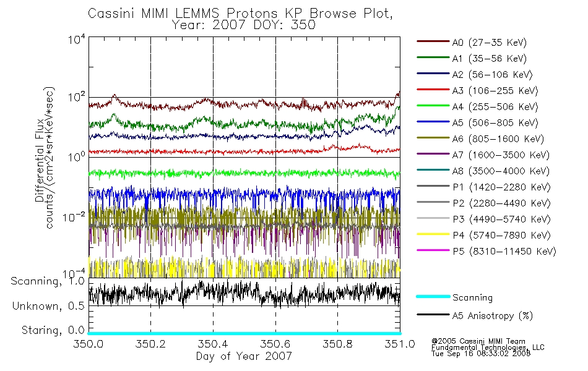The image size is (588, 371).
Task: Click the @2005 Cassini MIMI Team credit
Action: pyautogui.click(x=478, y=341)
